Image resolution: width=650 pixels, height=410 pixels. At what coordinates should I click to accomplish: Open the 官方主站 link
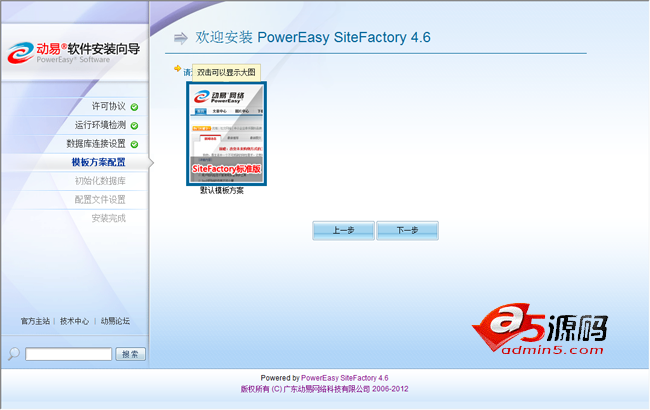point(35,321)
